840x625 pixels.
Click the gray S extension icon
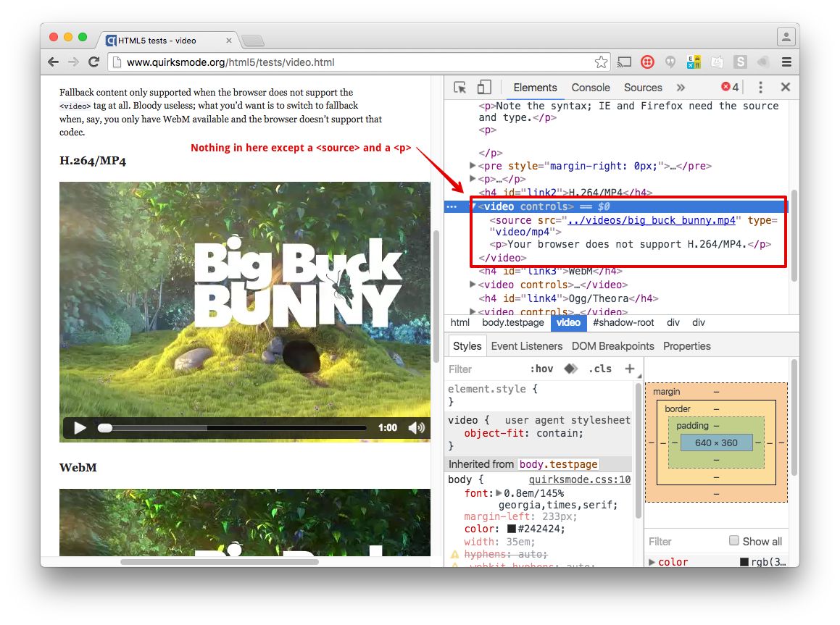(741, 62)
